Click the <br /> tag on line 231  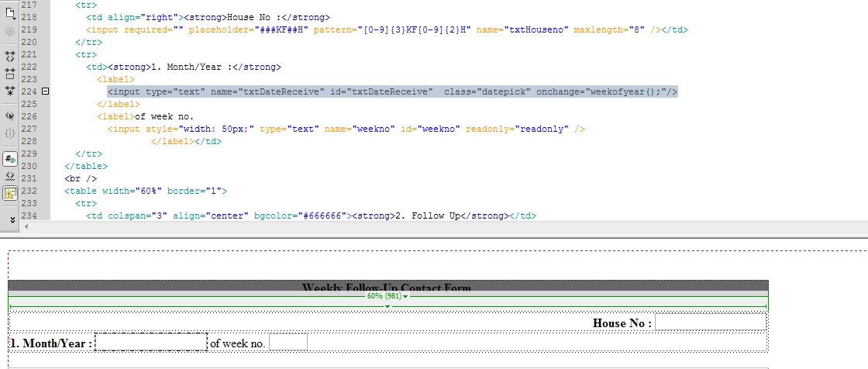click(81, 178)
